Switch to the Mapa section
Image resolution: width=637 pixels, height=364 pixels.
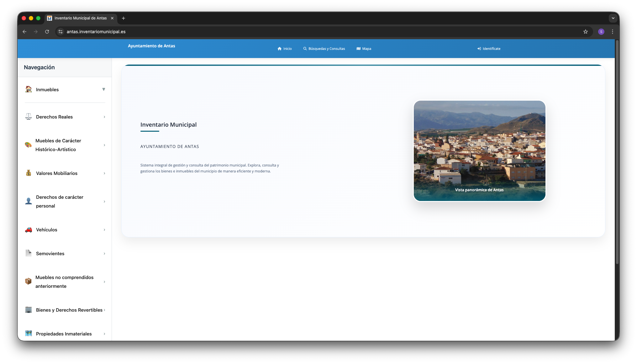(x=364, y=49)
